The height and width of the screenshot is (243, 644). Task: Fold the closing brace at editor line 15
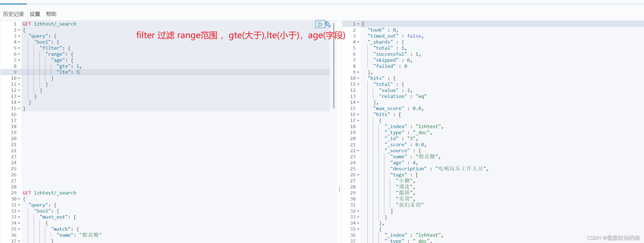19,108
